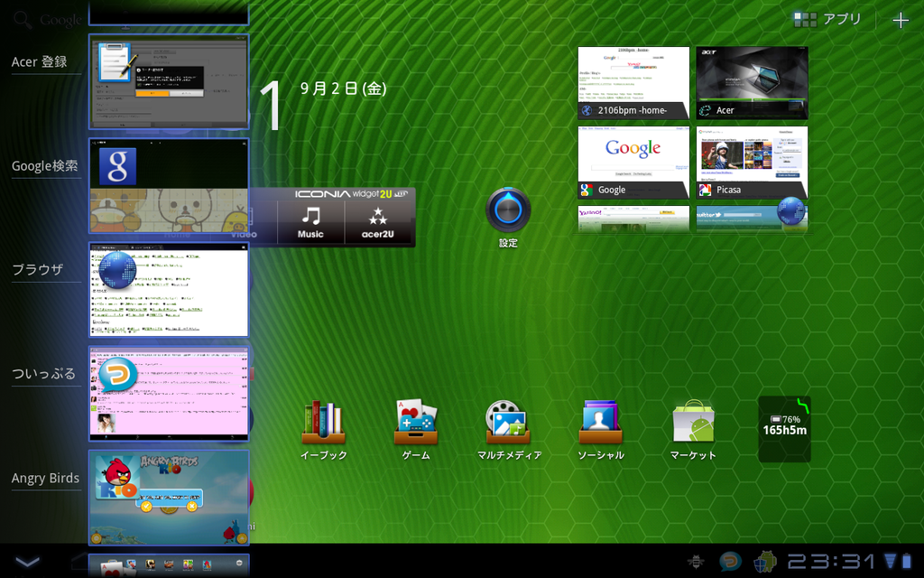924x578 pixels.
Task: Open the Android shield notification icon
Action: click(765, 562)
